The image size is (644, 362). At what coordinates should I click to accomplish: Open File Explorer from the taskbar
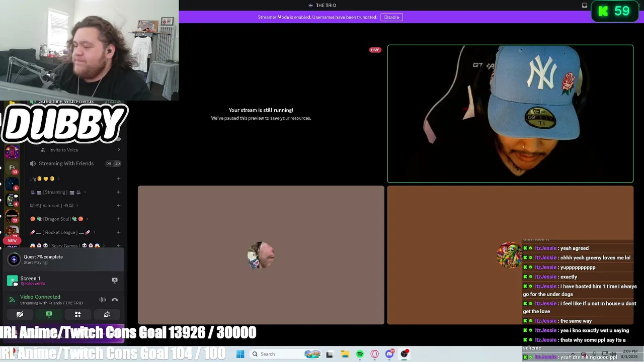[x=345, y=354]
